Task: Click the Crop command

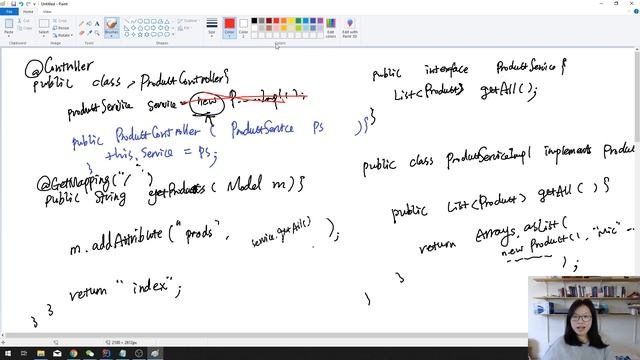Action: 60,20
